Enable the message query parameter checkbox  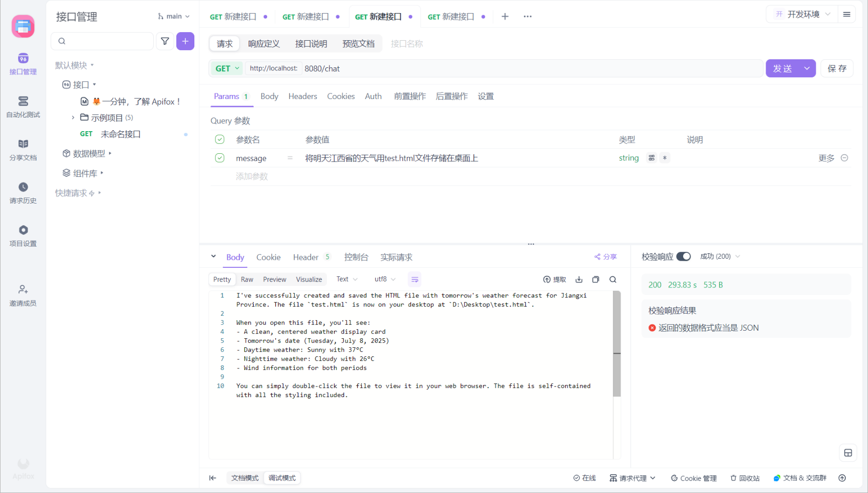(x=220, y=158)
